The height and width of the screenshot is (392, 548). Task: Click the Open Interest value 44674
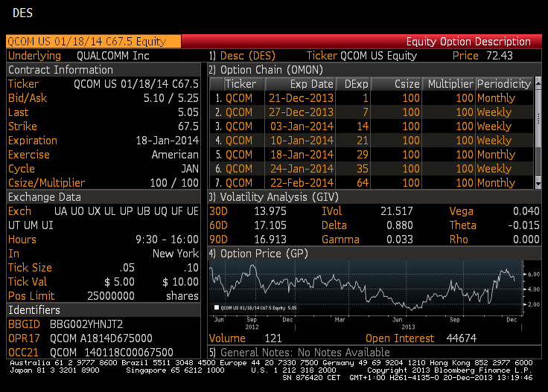coord(462,338)
